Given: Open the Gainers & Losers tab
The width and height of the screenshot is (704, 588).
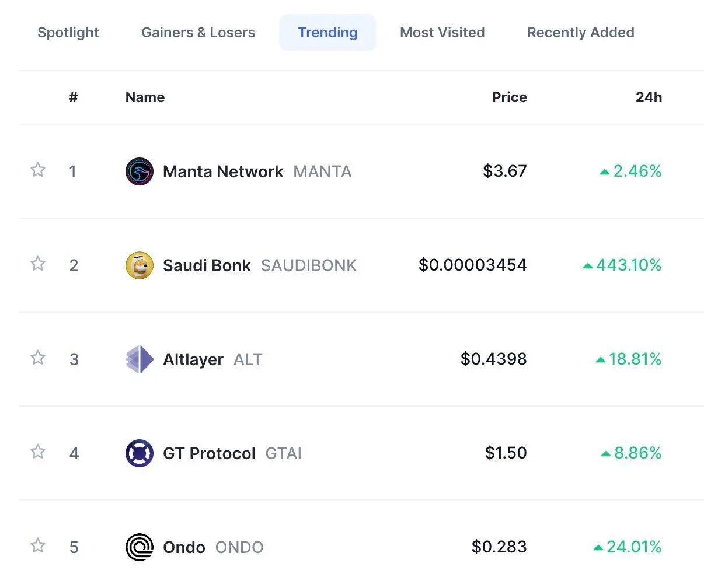Looking at the screenshot, I should point(198,33).
